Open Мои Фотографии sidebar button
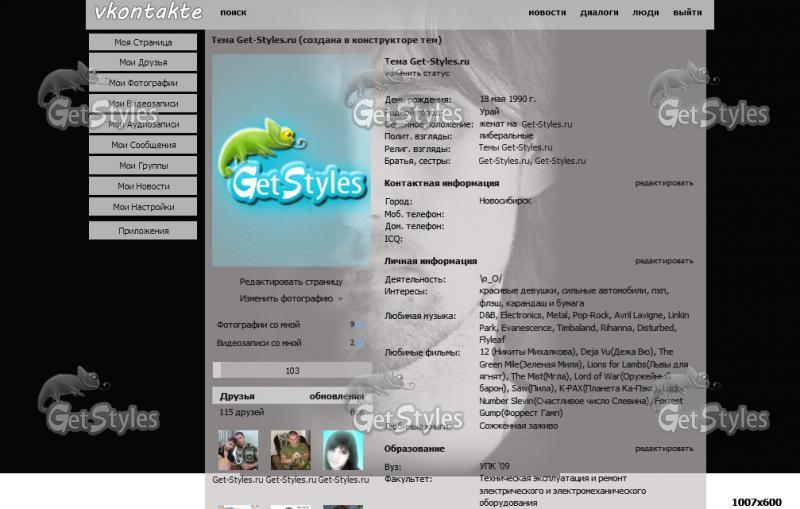This screenshot has width=800, height=509. [x=143, y=83]
